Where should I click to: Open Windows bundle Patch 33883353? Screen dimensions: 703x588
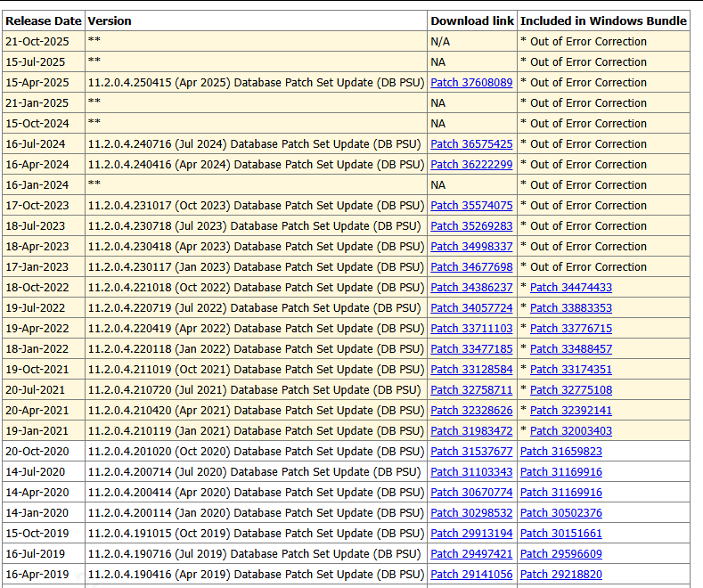click(571, 308)
